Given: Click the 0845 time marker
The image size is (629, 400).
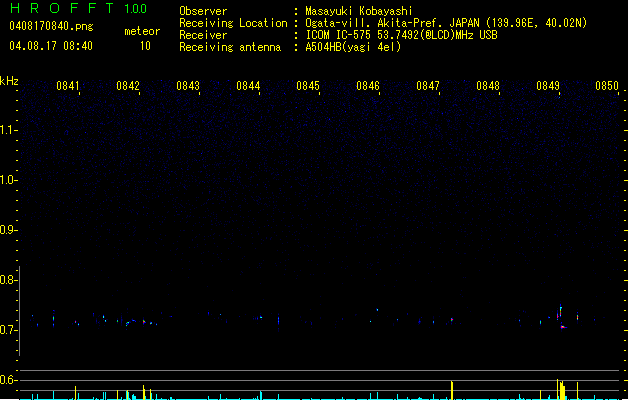Looking at the screenshot, I should 308,86.
